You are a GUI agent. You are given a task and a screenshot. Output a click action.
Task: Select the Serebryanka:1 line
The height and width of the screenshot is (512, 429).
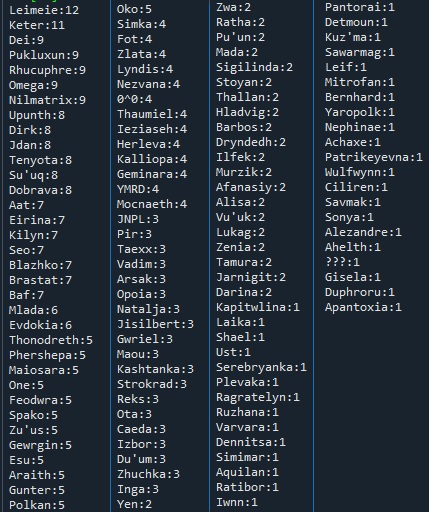(x=261, y=367)
